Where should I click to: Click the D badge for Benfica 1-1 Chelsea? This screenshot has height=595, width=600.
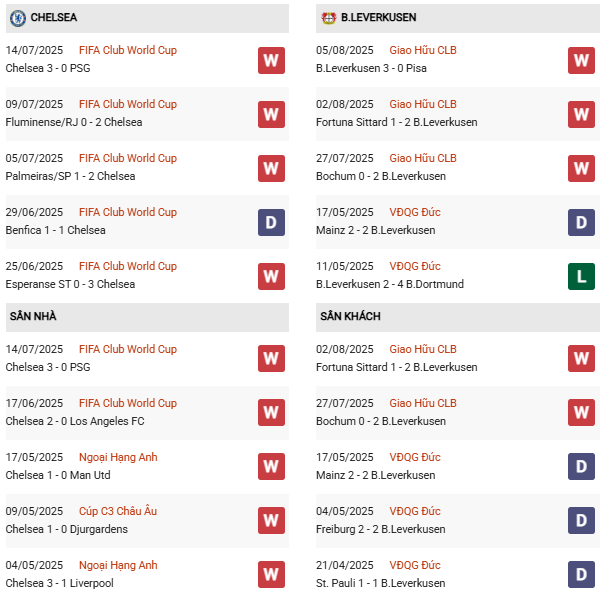coord(271,222)
